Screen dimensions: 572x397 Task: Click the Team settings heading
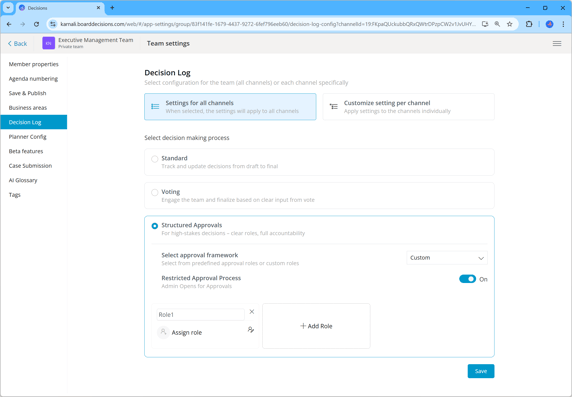(x=168, y=43)
